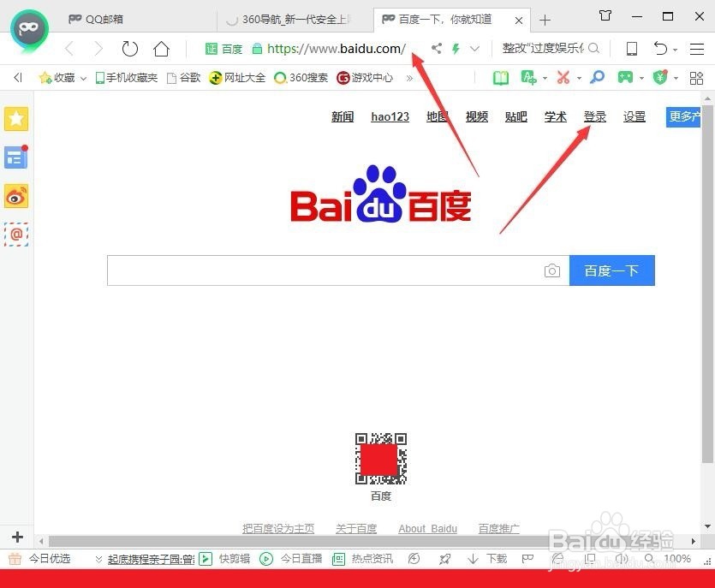
Task: Click the 登录 login link
Action: click(x=594, y=116)
